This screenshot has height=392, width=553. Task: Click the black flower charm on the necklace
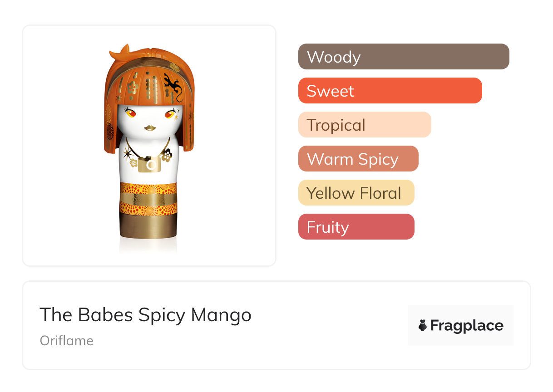168,155
